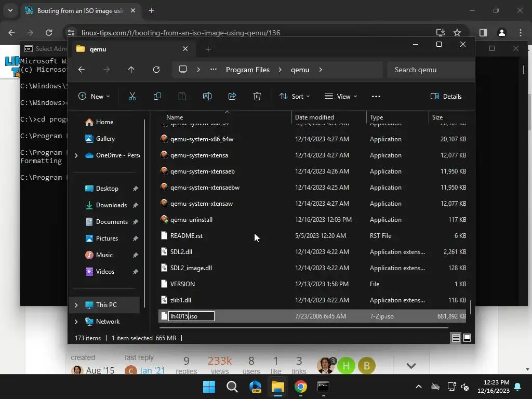Refresh the qemu folder view
532x399 pixels.
(156, 70)
